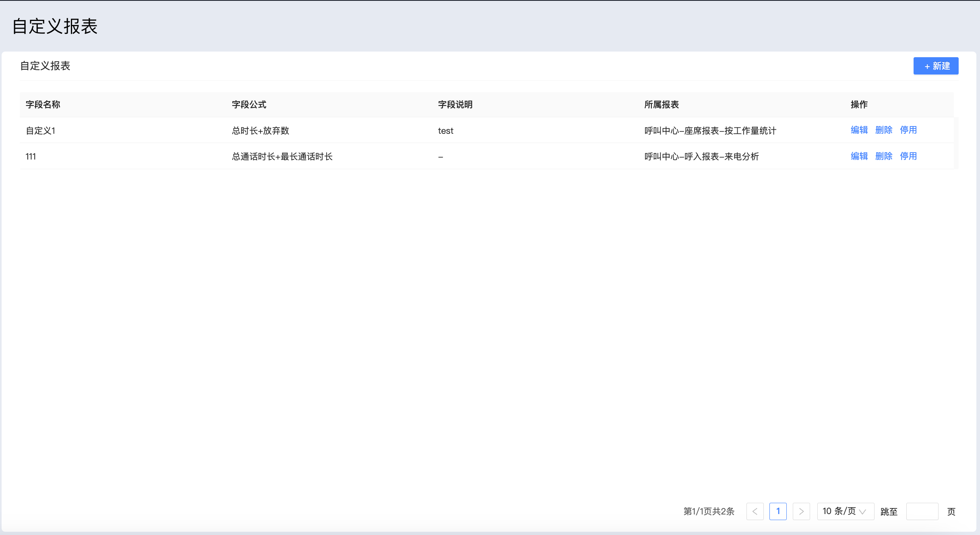Click the 新建 (new) button
Screen dimensions: 980x535
click(x=935, y=66)
